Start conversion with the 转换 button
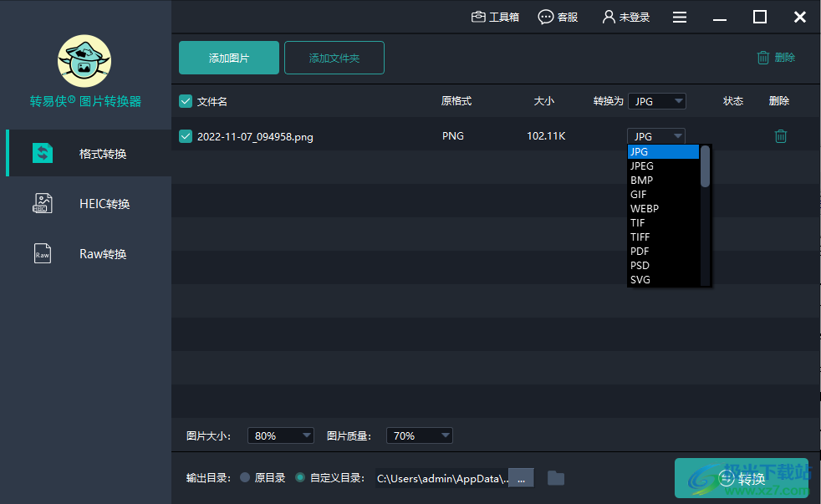 pos(743,477)
